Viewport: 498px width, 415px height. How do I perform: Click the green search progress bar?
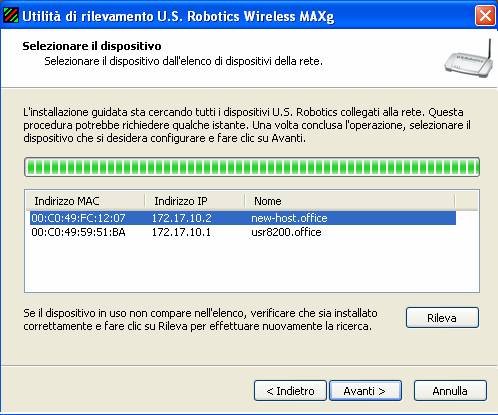(x=252, y=167)
